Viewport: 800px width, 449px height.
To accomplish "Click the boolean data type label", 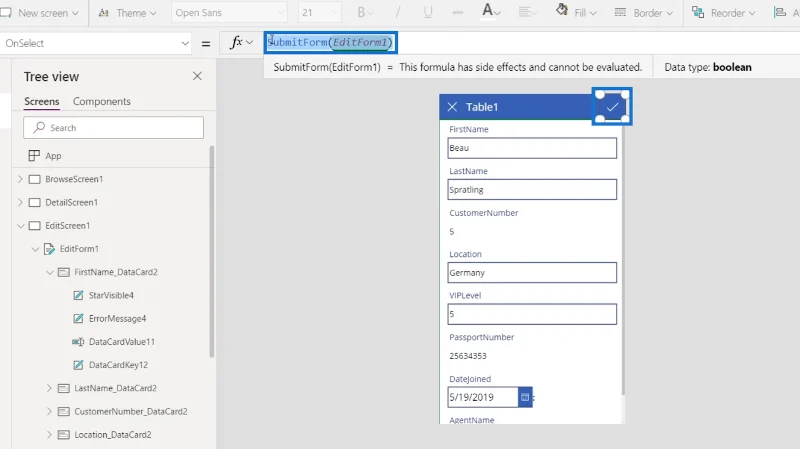I will coord(732,67).
